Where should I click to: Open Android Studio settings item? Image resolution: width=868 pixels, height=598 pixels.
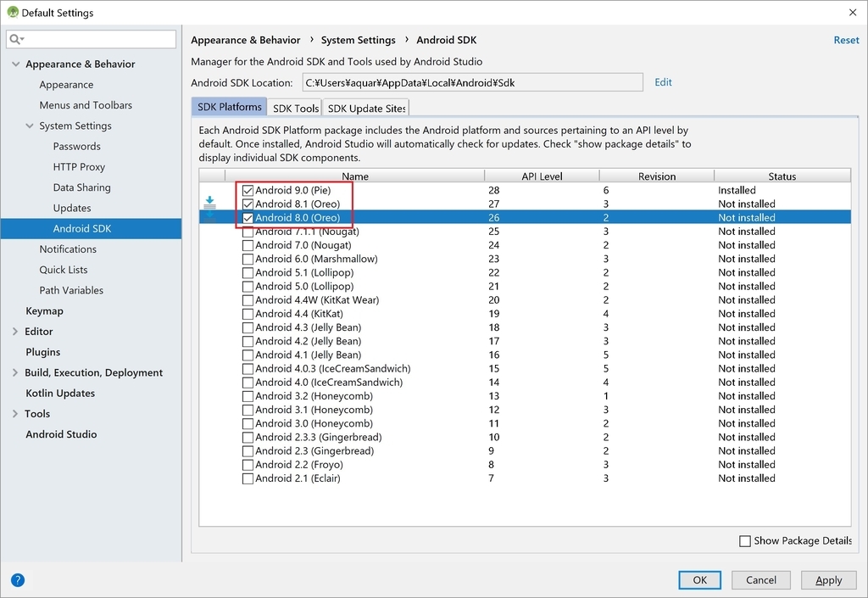pyautogui.click(x=61, y=434)
